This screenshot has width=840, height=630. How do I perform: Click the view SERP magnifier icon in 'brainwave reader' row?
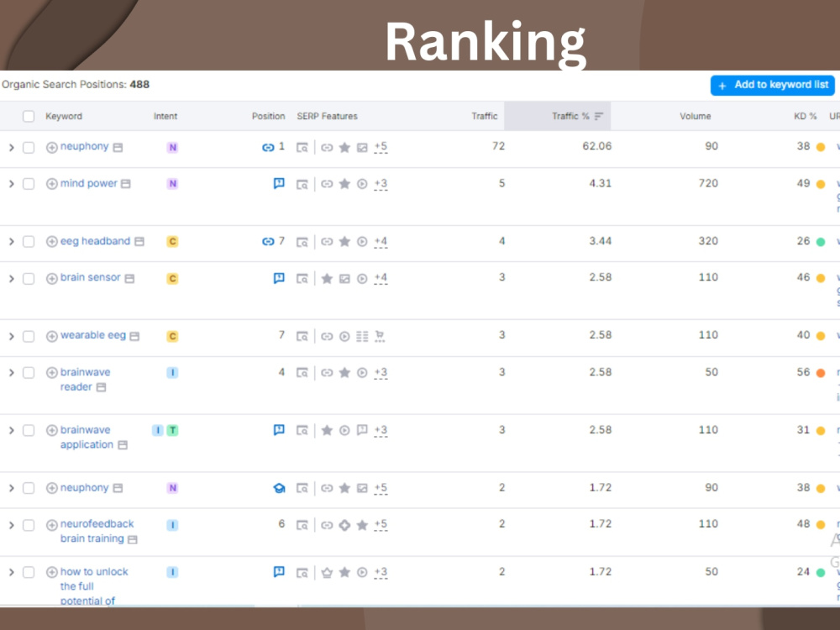click(302, 373)
